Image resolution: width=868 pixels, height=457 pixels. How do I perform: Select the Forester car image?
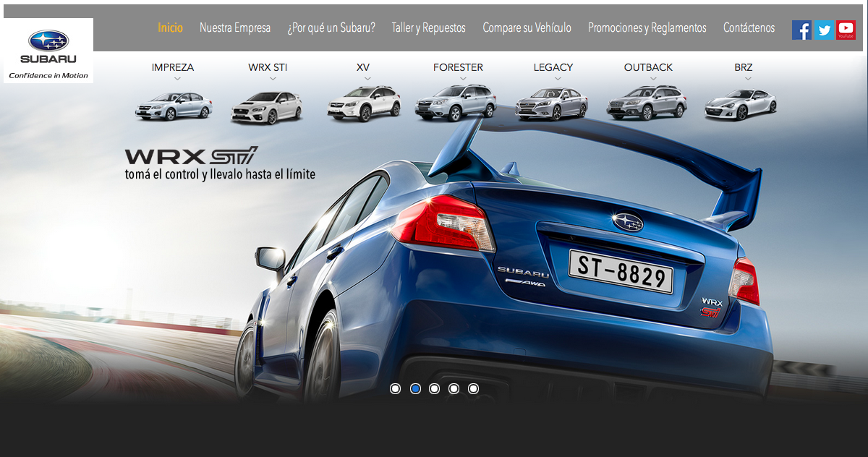pyautogui.click(x=456, y=103)
